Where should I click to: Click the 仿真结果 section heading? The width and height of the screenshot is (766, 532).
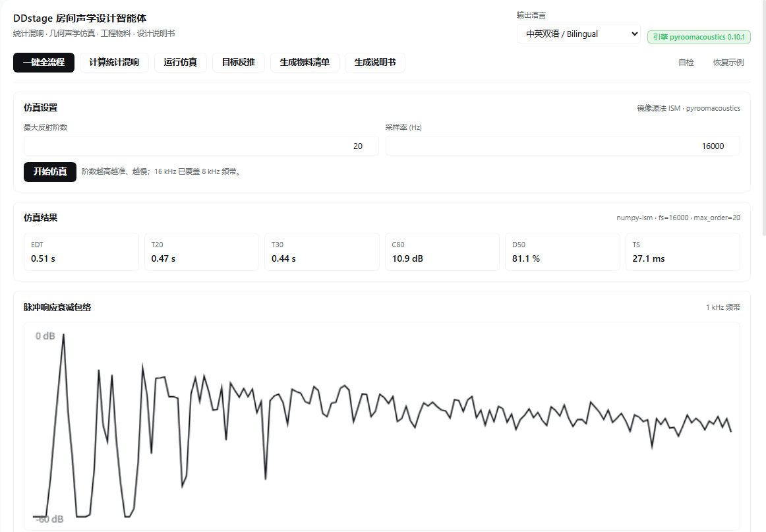click(41, 218)
